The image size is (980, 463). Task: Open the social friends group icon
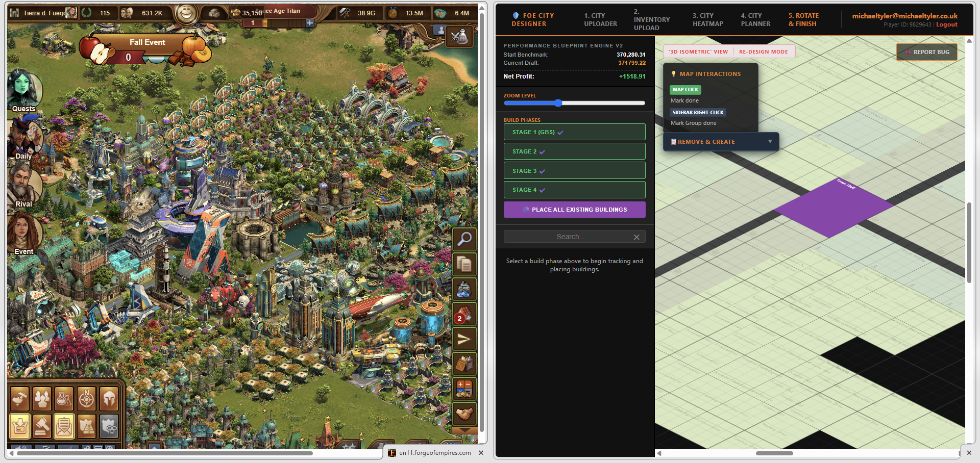coord(42,399)
